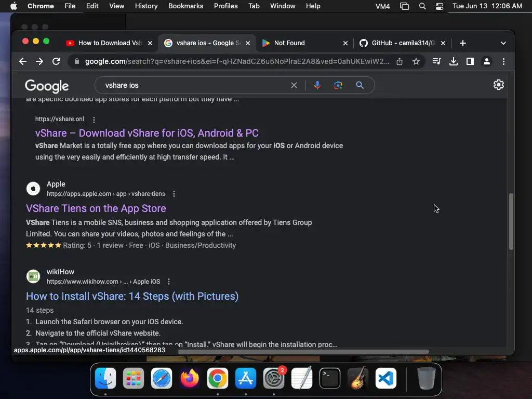Bookmark this page with the star icon
The height and width of the screenshot is (399, 532).
pyautogui.click(x=416, y=61)
